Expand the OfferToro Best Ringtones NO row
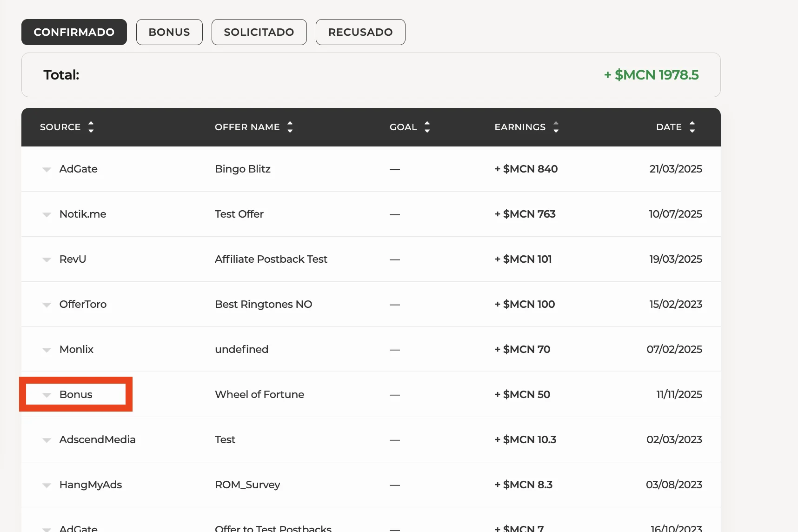798x532 pixels. click(47, 305)
